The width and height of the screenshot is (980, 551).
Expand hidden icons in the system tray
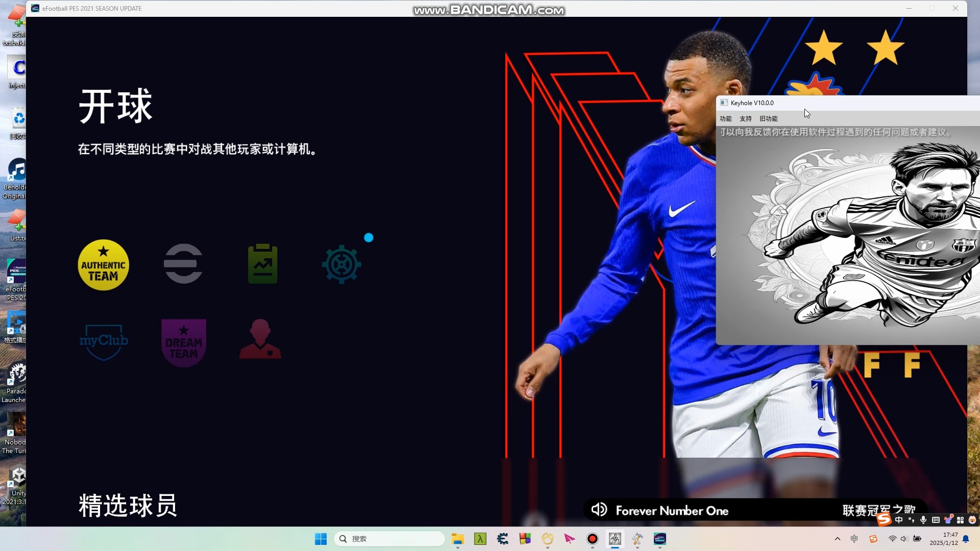tap(838, 539)
